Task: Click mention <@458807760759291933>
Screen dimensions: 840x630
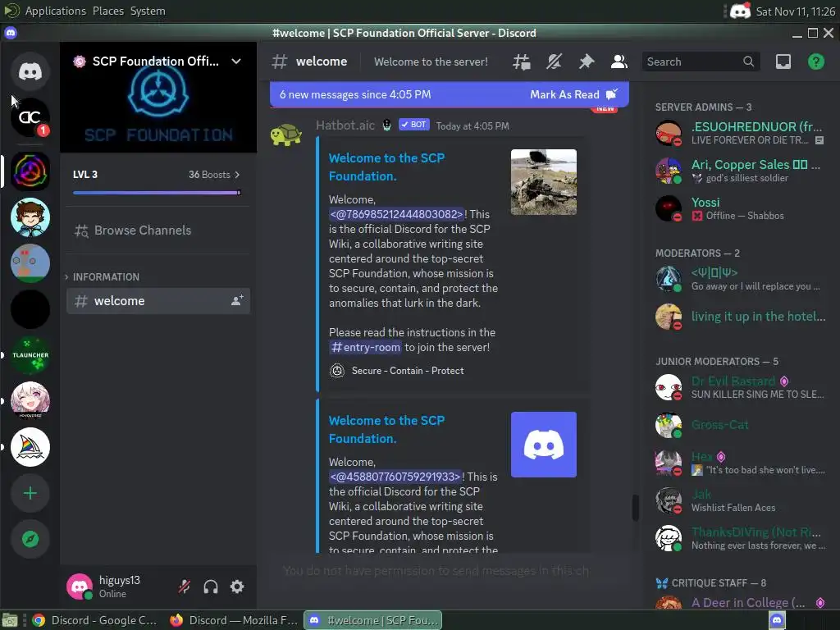Action: click(395, 477)
